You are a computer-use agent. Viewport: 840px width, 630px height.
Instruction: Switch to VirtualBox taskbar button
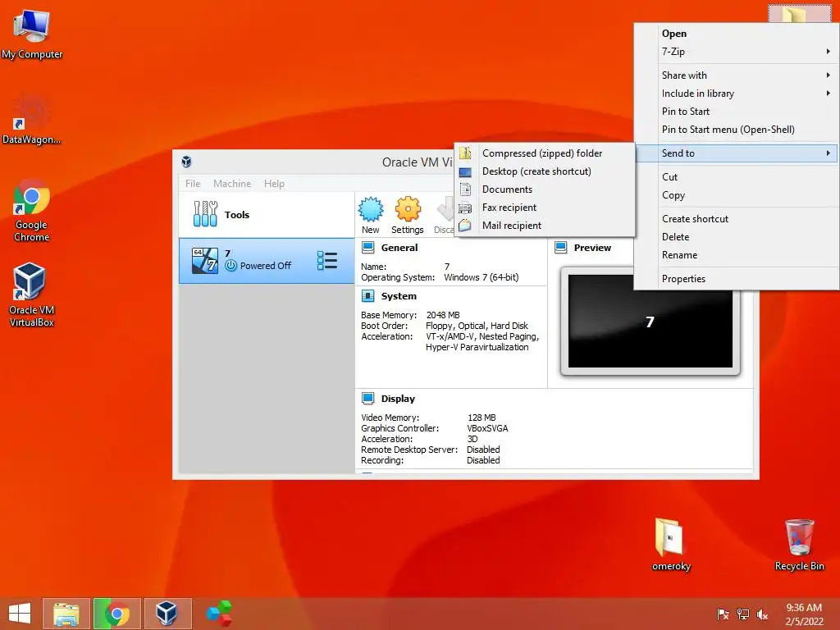coord(167,614)
